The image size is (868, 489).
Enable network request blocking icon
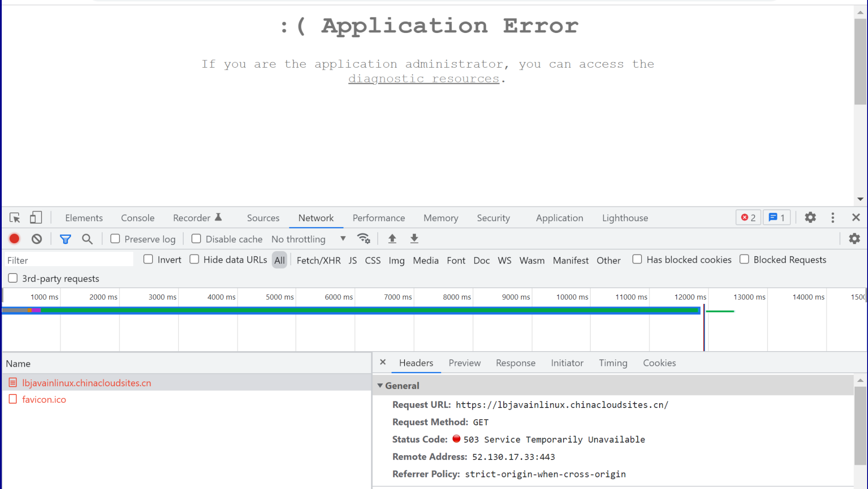point(36,238)
